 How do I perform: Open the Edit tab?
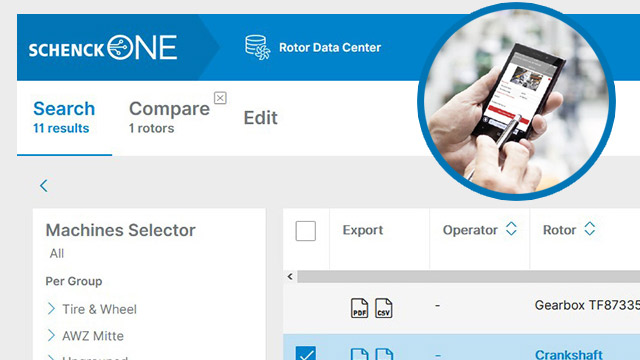[260, 118]
